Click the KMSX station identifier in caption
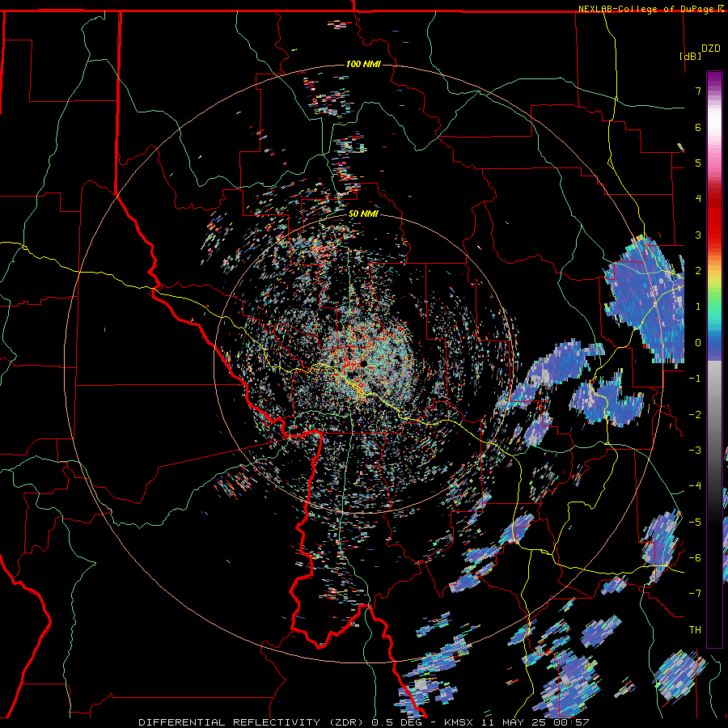Image resolution: width=728 pixels, height=728 pixels. click(x=459, y=722)
